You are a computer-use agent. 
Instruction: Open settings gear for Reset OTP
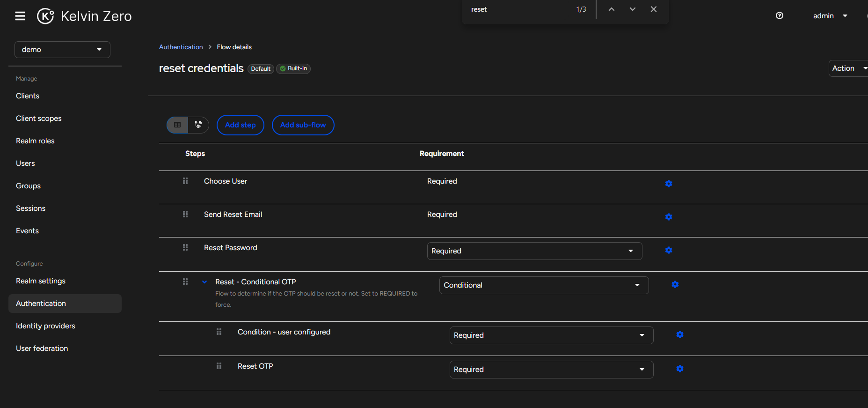[680, 369]
